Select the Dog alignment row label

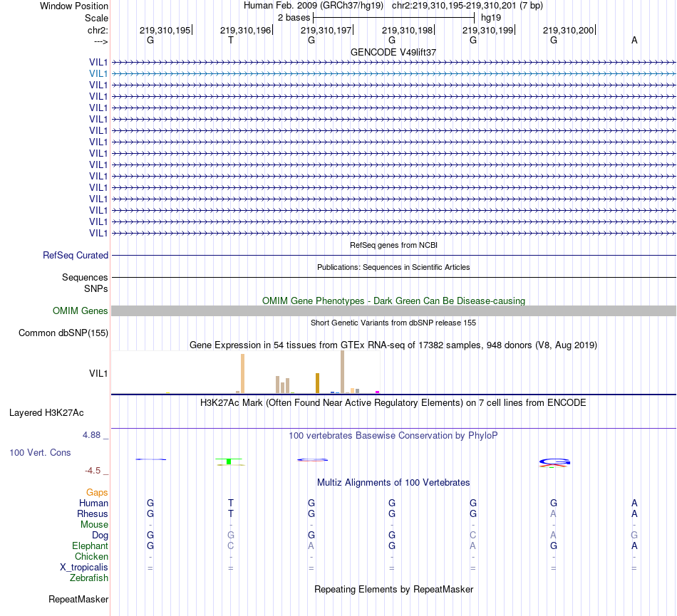point(100,536)
